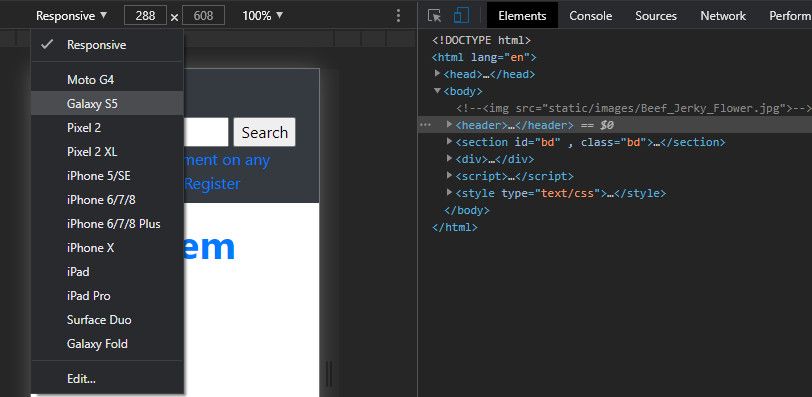Choose Moto G4 from device list
The image size is (812, 397).
tap(107, 80)
